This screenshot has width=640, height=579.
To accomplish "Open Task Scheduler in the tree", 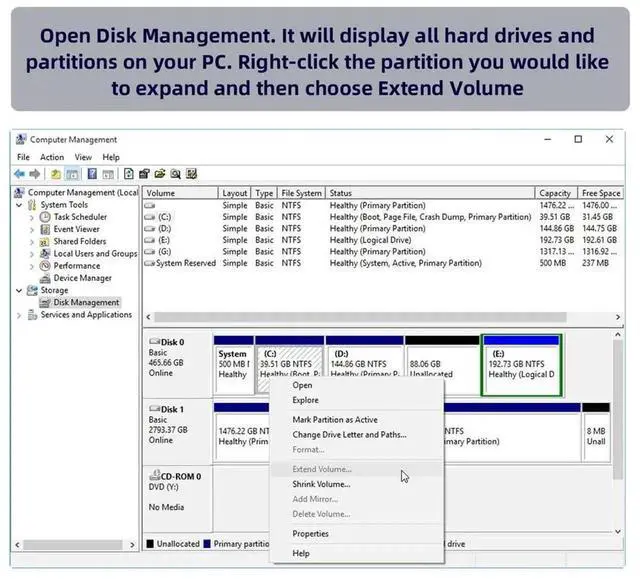I will click(80, 217).
